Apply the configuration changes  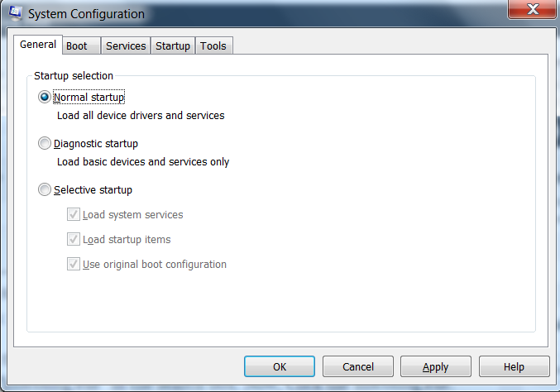click(435, 366)
